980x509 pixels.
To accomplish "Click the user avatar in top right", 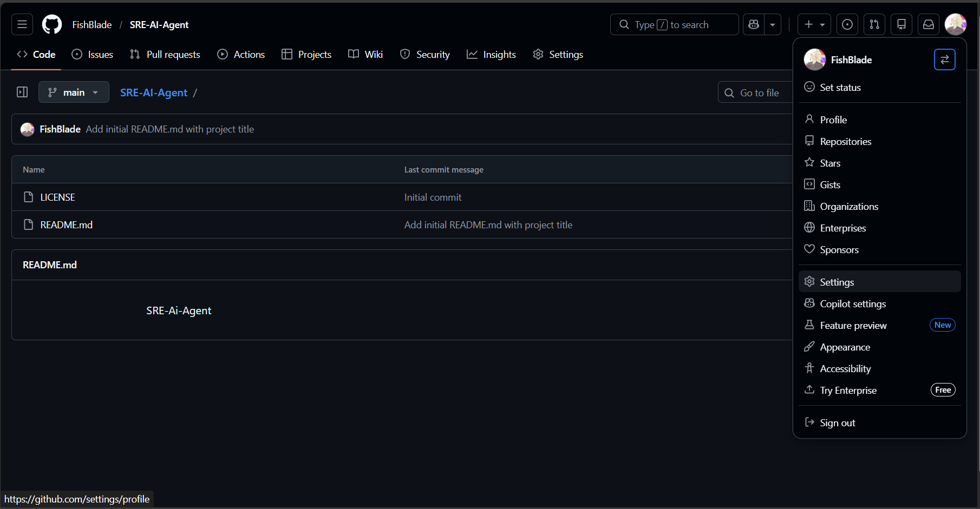I will [956, 24].
